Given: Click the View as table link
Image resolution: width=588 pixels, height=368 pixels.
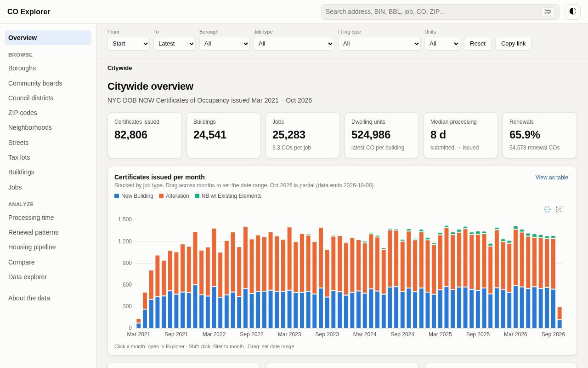Looking at the screenshot, I should [x=552, y=178].
